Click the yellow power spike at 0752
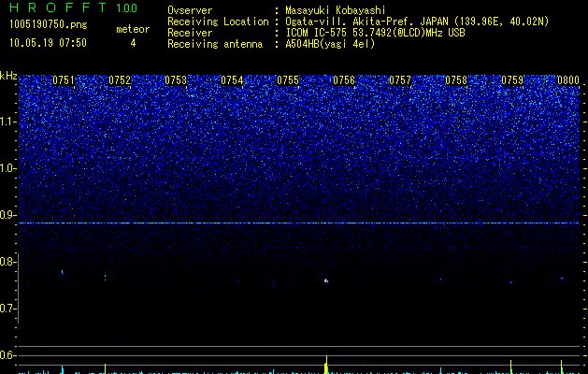The height and width of the screenshot is (374, 588). [x=105, y=368]
